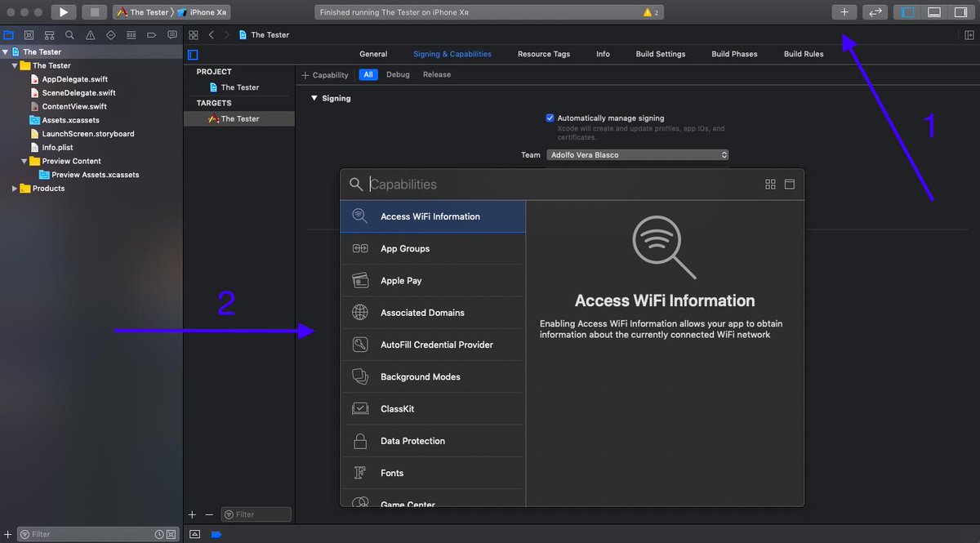This screenshot has width=980, height=543.
Task: Open Info.plist in the navigator
Action: pyautogui.click(x=57, y=148)
